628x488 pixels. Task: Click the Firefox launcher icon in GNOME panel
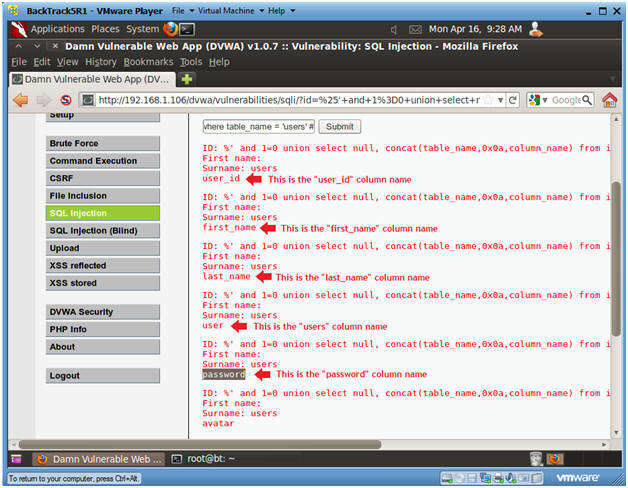coord(170,29)
